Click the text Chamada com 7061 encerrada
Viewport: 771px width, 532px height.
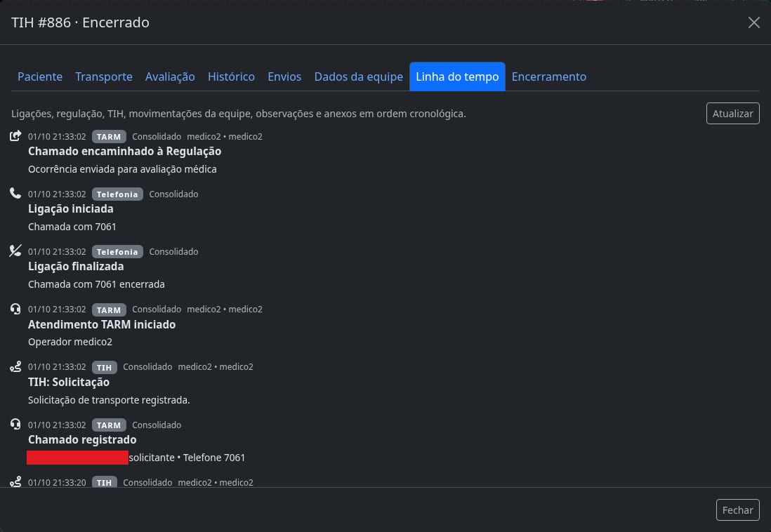[x=96, y=284]
